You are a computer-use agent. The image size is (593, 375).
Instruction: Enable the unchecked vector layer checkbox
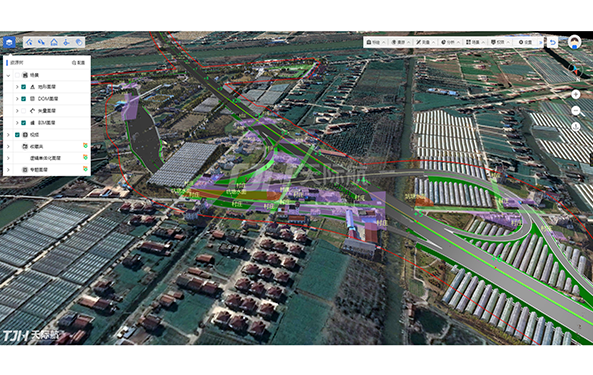23,110
